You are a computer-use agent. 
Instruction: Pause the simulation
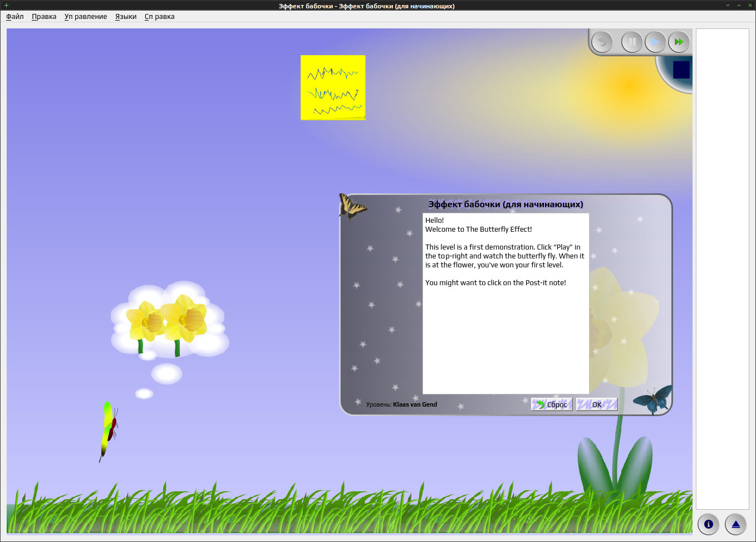point(632,42)
